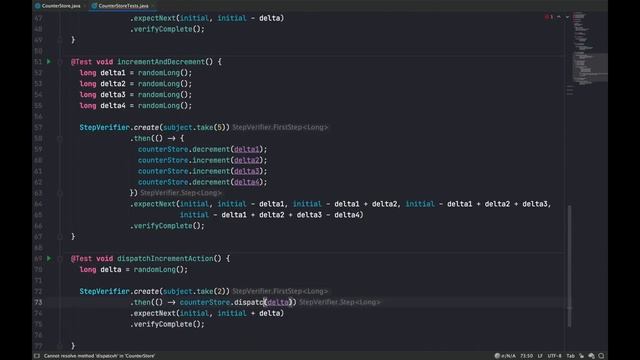640x360 pixels.
Task: Click the dispatchIncrementAction method name
Action: (165, 259)
